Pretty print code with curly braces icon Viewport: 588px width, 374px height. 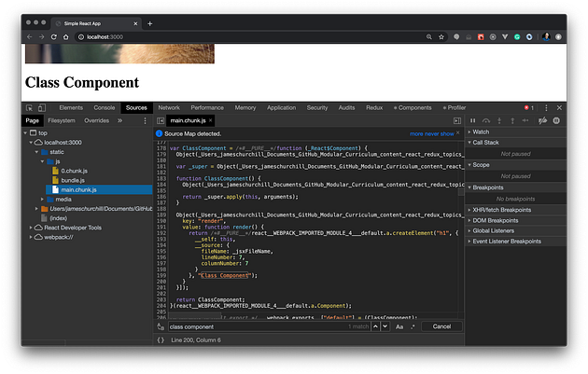pos(161,340)
